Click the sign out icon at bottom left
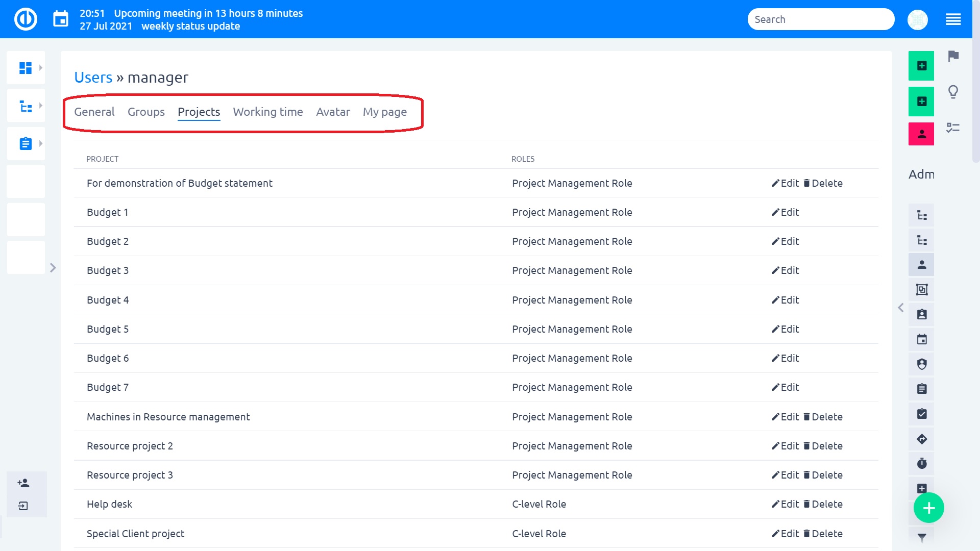 point(23,506)
